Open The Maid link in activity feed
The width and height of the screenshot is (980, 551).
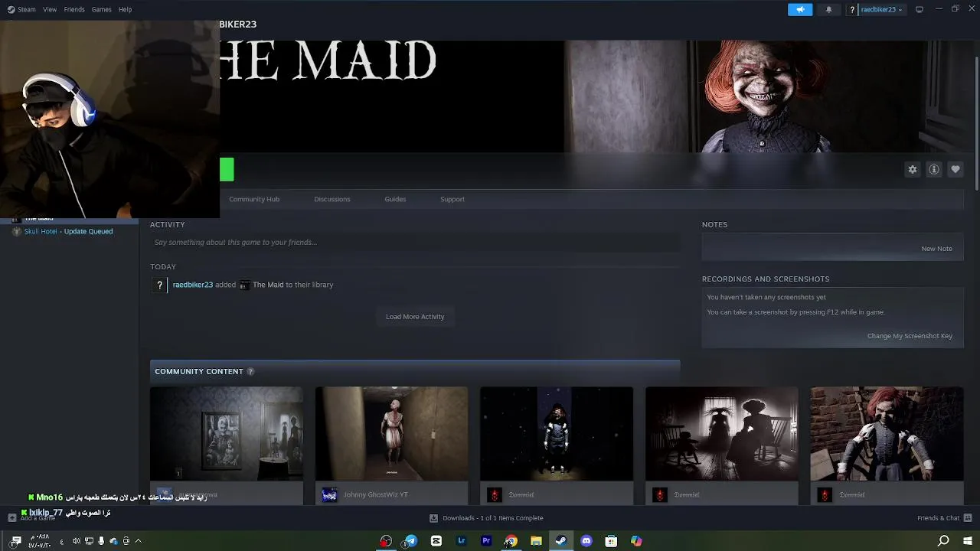[x=268, y=285]
